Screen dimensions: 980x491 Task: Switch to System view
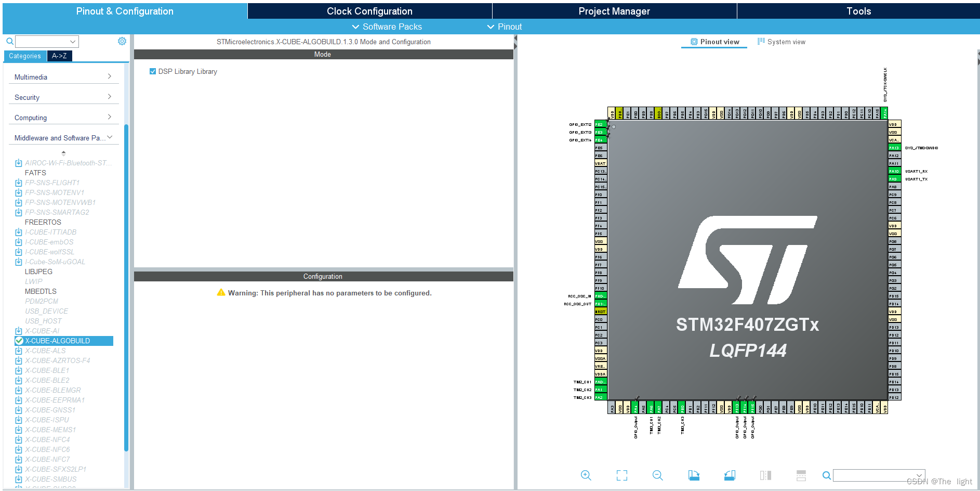(x=782, y=42)
